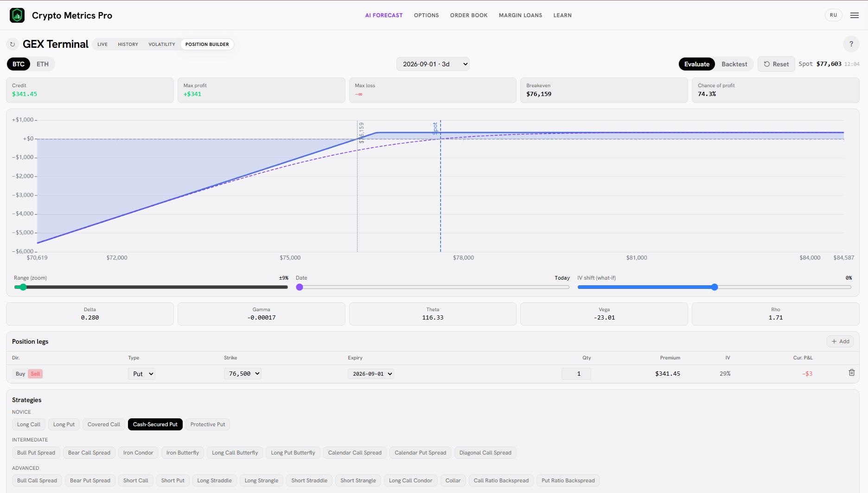Viewport: 868px width, 493px height.
Task: Choose the Diagonal Call Spread strategy
Action: click(x=485, y=453)
